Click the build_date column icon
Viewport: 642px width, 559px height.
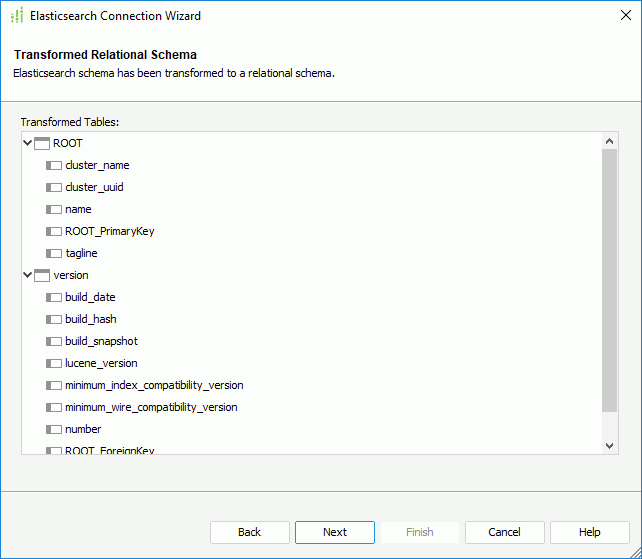tap(54, 297)
